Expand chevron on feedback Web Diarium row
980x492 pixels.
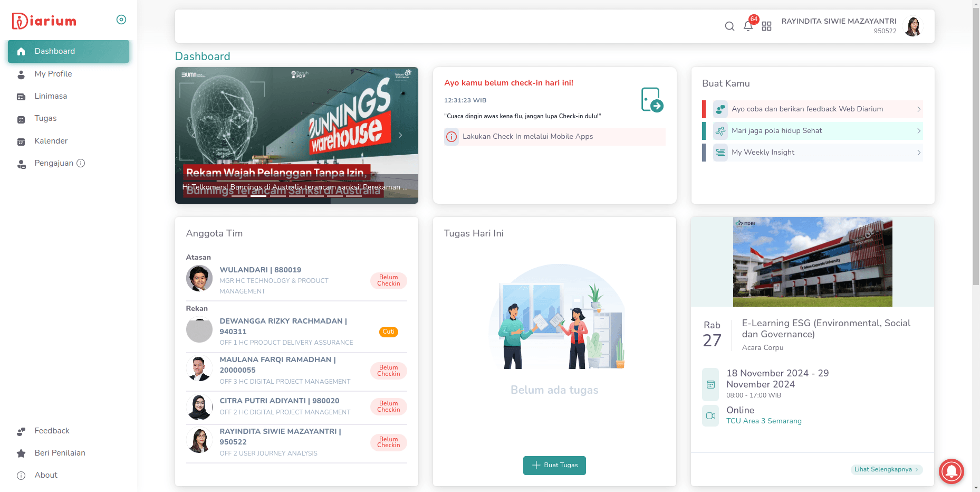click(x=919, y=109)
